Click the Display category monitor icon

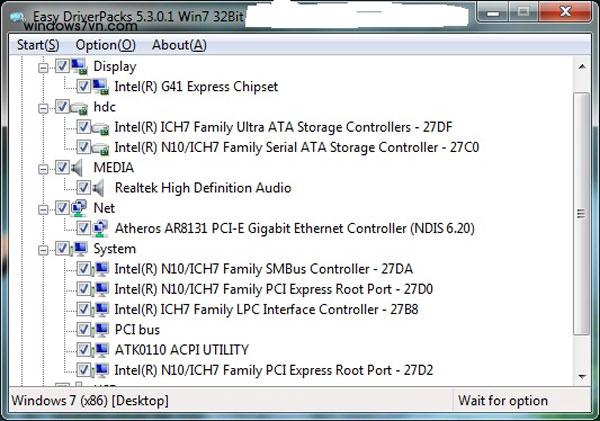coord(80,67)
